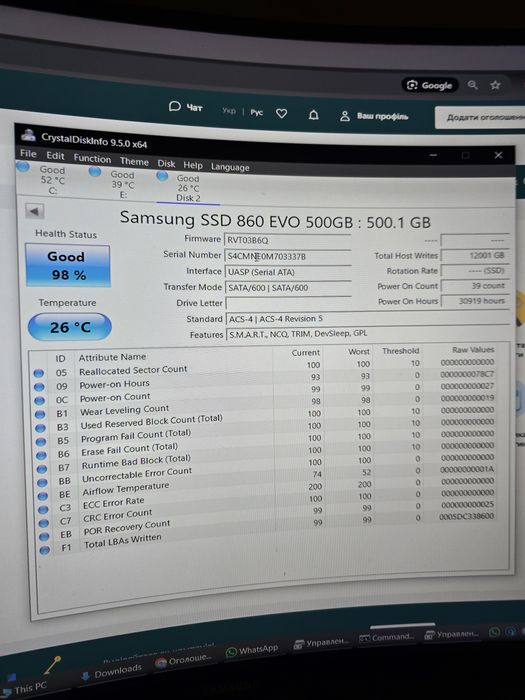Click the bookmark star icon in browser

(495, 85)
